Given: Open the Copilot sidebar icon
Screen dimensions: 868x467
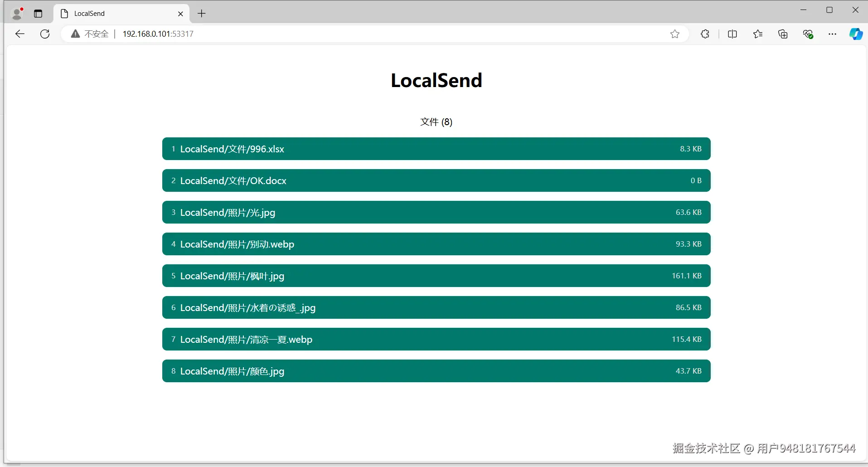Looking at the screenshot, I should point(856,34).
